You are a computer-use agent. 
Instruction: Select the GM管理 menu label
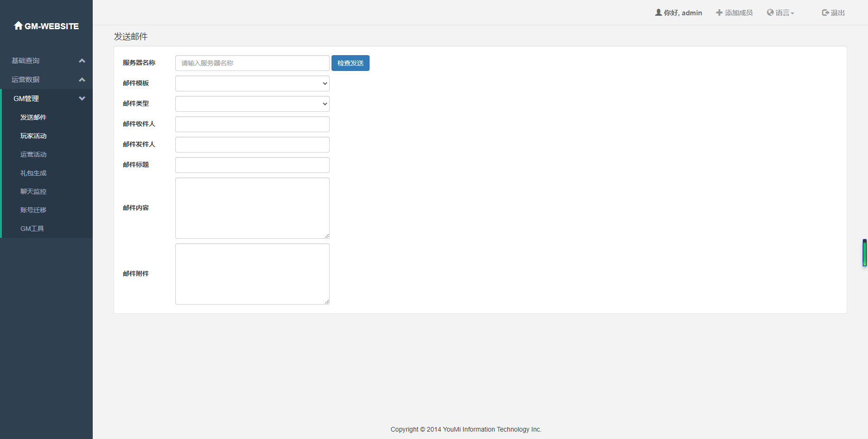26,98
